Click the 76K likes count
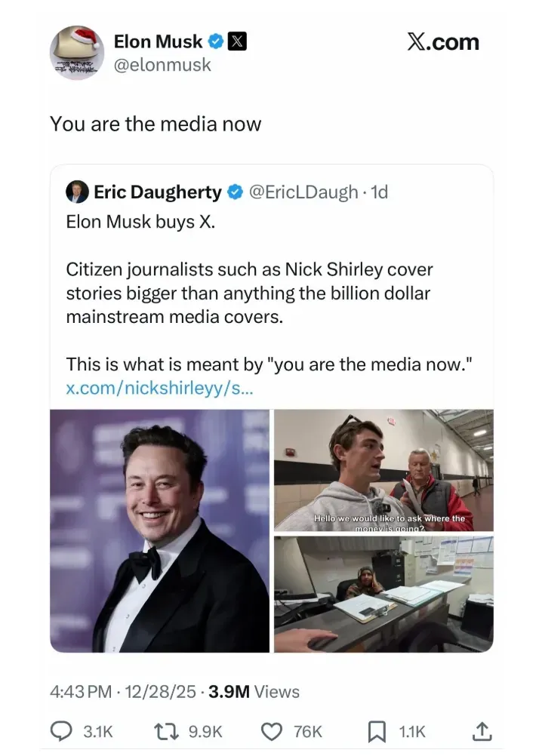This screenshot has height=756, width=542. pyautogui.click(x=306, y=731)
